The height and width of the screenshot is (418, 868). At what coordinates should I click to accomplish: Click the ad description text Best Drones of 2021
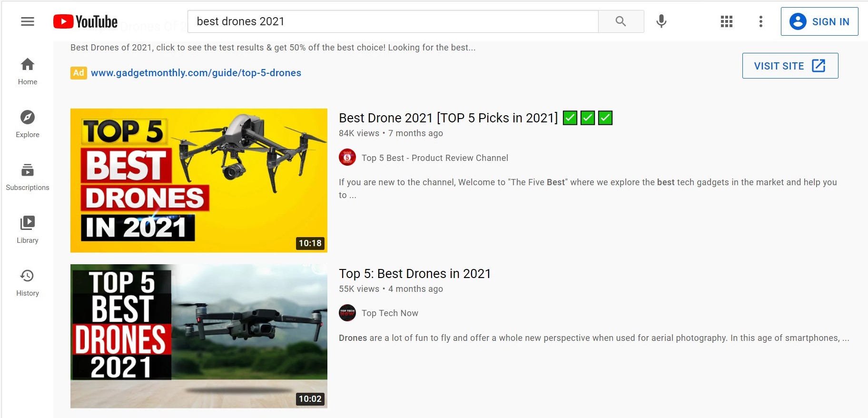coord(273,48)
